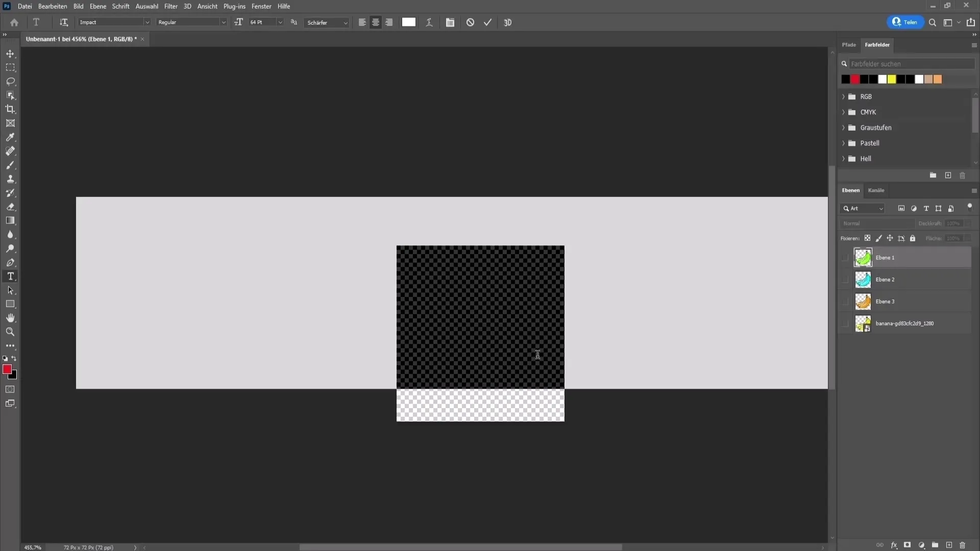Cancel current text edits

click(x=470, y=22)
